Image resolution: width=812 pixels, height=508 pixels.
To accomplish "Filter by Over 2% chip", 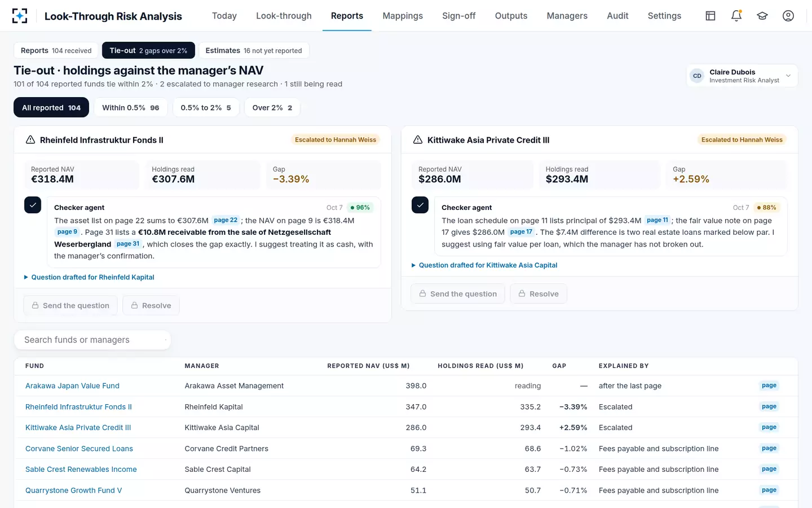I will click(272, 107).
